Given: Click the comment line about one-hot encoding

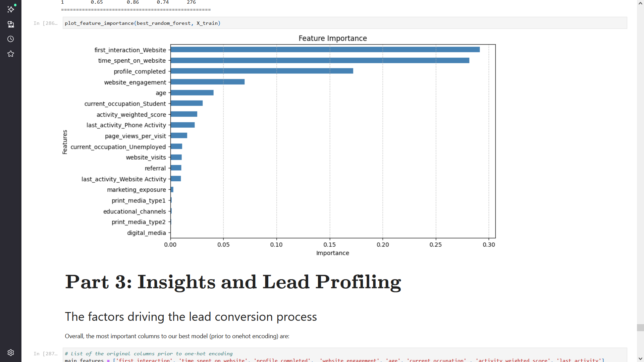Looking at the screenshot, I should tap(149, 354).
